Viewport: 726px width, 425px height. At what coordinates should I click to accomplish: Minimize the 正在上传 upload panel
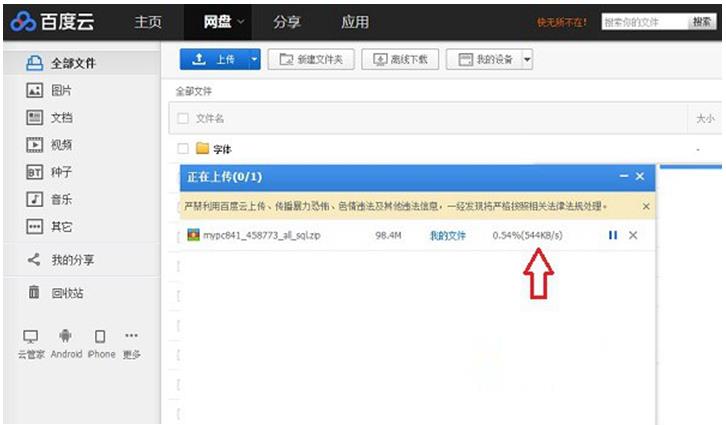pos(624,176)
